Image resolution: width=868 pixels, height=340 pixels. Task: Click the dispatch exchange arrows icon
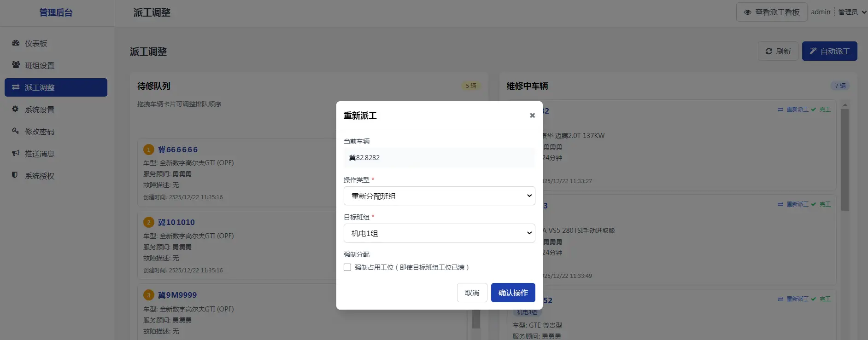pyautogui.click(x=16, y=87)
